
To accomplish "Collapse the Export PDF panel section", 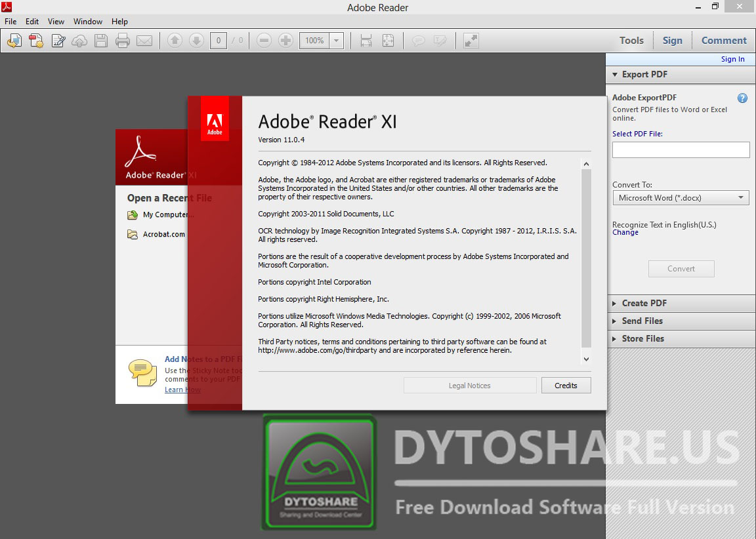I will click(615, 75).
